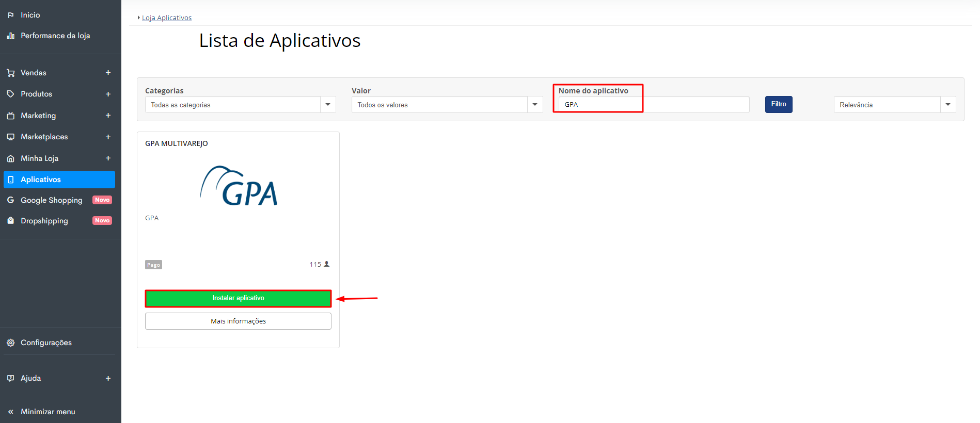The width and height of the screenshot is (980, 423).
Task: Click the Dropshipping package icon
Action: tap(10, 220)
